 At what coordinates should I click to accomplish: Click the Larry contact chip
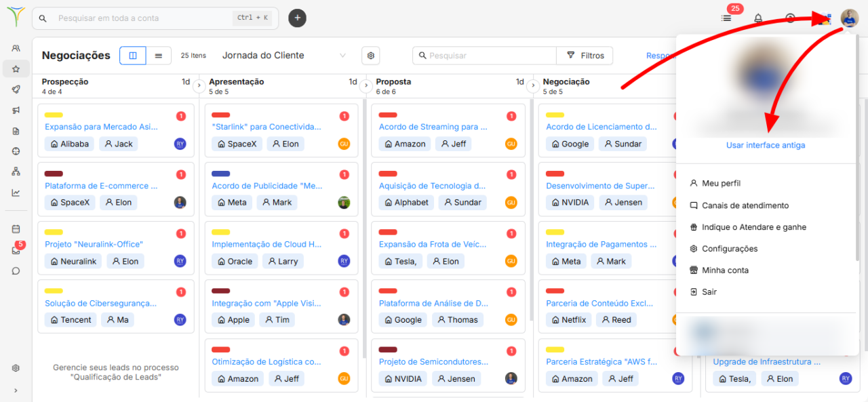click(x=283, y=261)
